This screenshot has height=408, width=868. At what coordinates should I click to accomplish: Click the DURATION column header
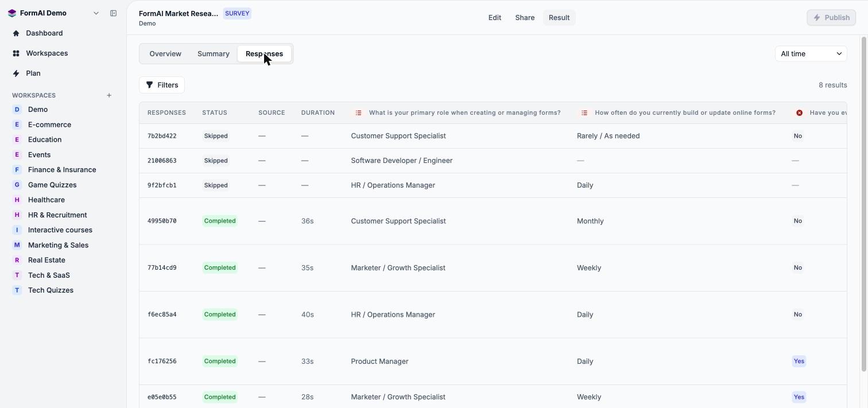coord(318,113)
